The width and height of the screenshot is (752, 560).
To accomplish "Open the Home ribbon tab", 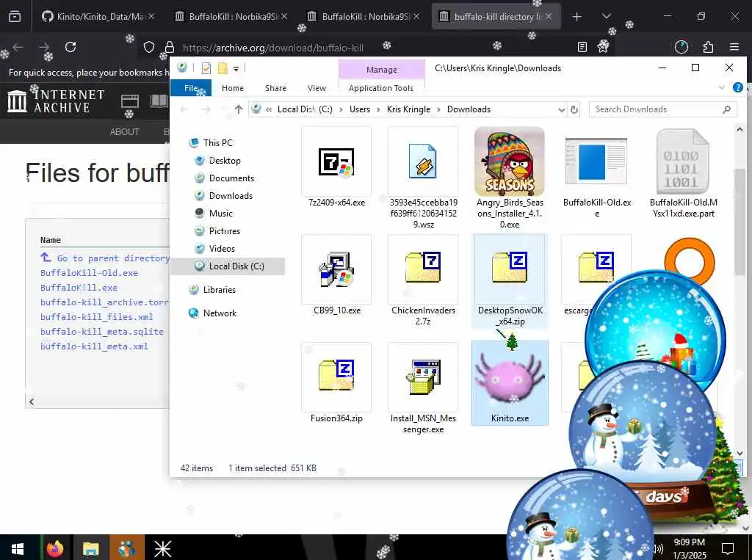I will coord(233,88).
